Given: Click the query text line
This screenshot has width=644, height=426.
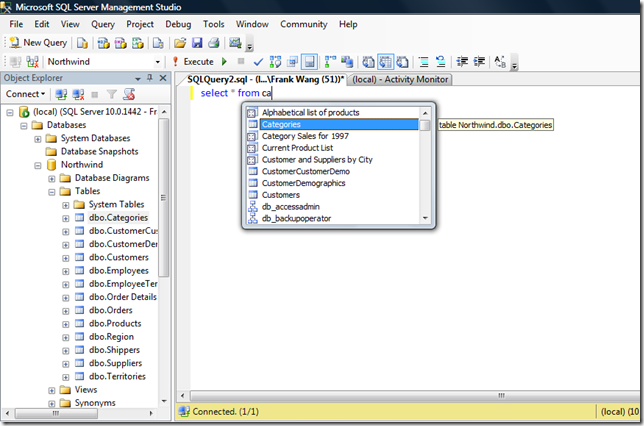Looking at the screenshot, I should click(x=236, y=93).
